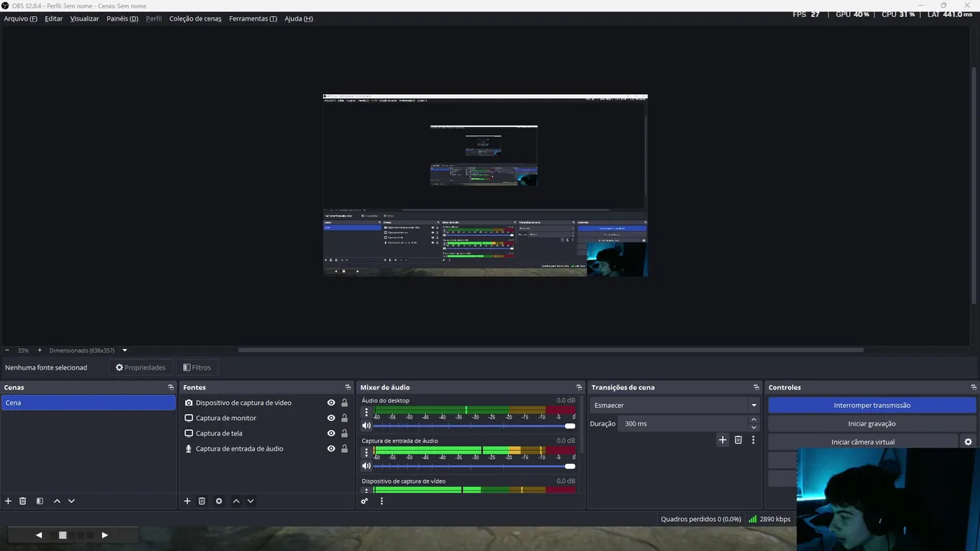The width and height of the screenshot is (980, 551).
Task: Open audio mixer menu dots at panel bottom
Action: (x=381, y=501)
